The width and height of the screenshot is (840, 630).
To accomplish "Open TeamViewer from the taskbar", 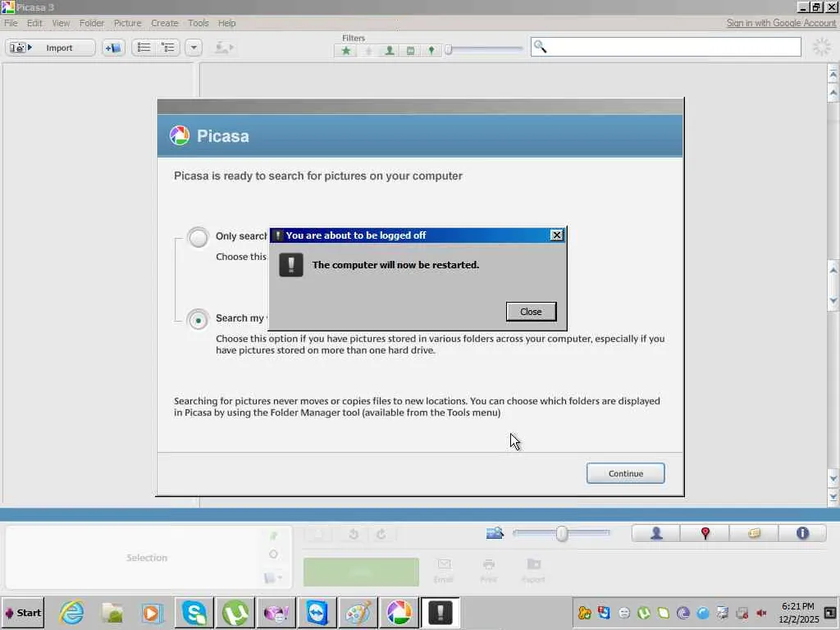I will [317, 613].
